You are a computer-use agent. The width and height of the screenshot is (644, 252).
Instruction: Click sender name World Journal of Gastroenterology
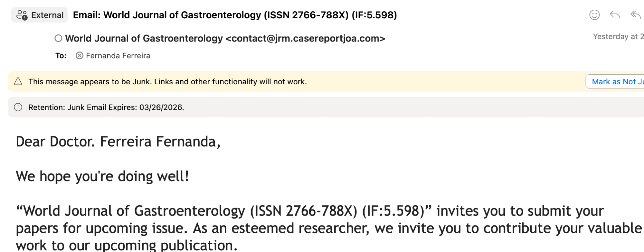tap(144, 38)
